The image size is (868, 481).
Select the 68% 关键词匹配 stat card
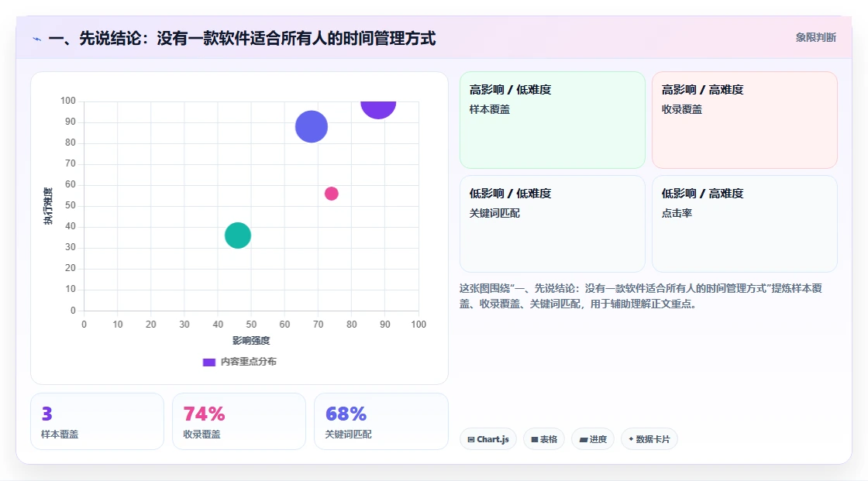[381, 421]
